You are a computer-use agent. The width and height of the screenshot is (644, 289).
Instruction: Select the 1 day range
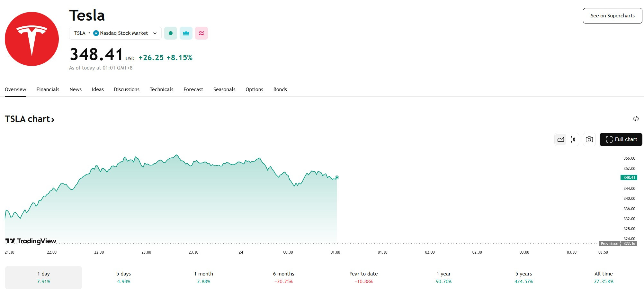43,277
